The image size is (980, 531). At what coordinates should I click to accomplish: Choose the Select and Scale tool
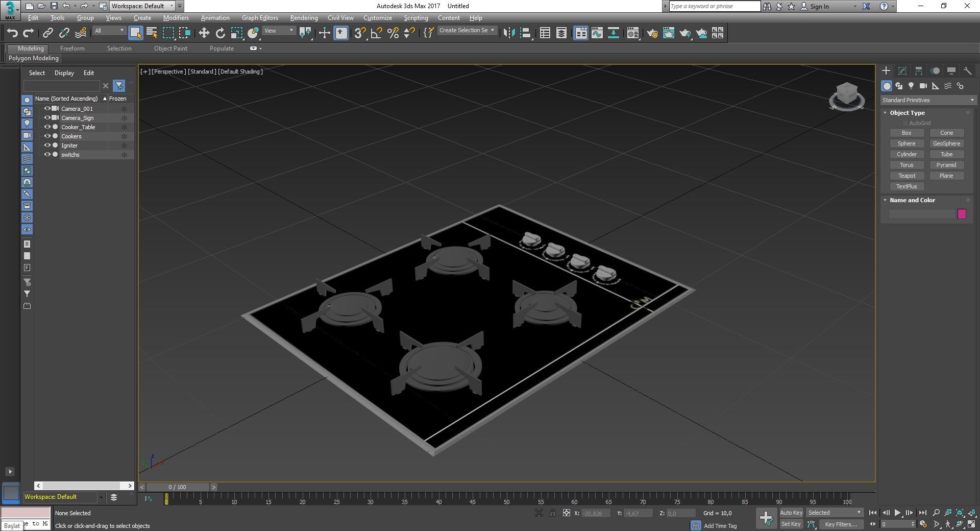tap(236, 33)
